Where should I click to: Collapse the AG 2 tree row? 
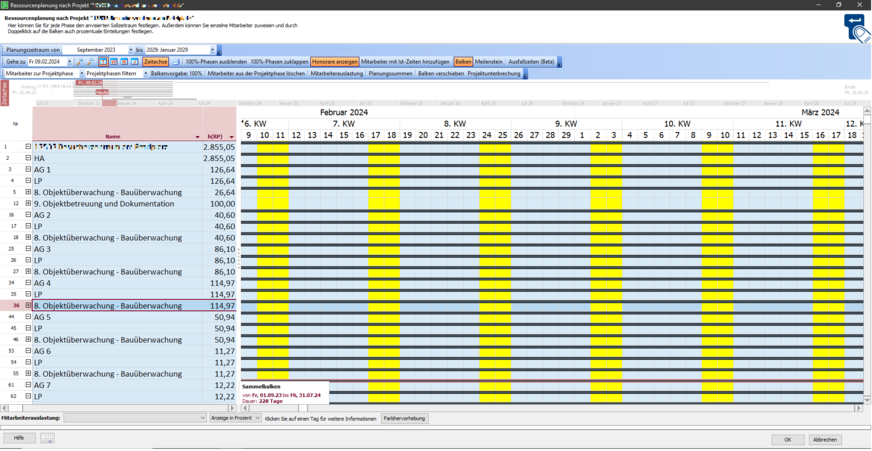(x=28, y=215)
